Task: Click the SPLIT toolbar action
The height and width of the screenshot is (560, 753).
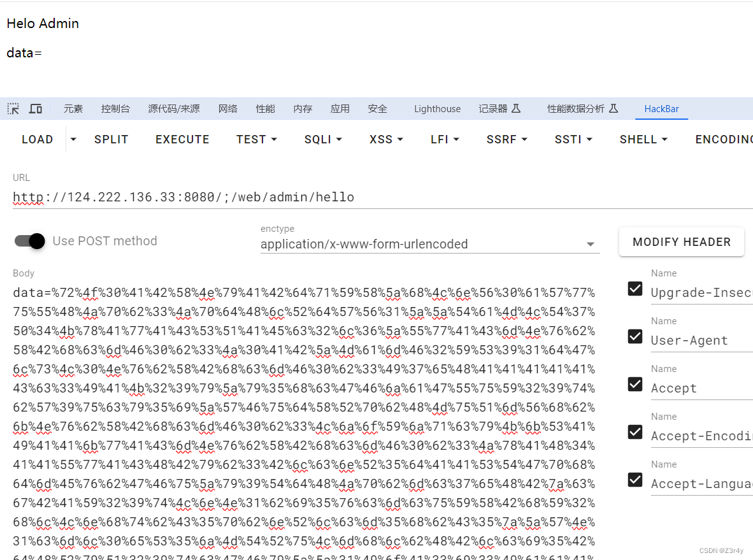Action: point(111,139)
